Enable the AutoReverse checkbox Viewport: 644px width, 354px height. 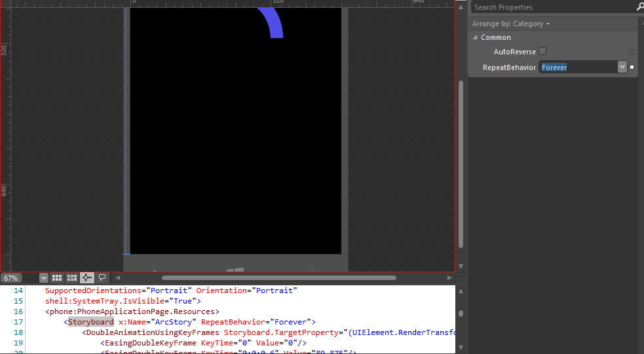coord(542,52)
